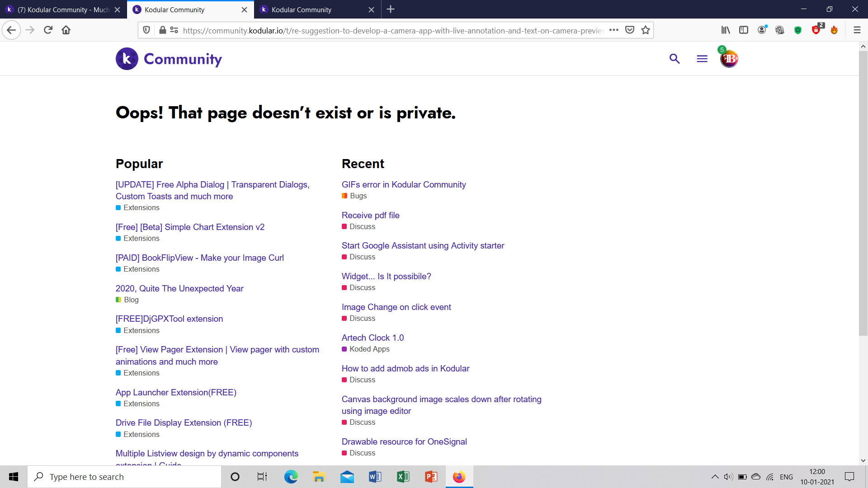The image size is (868, 488).
Task: Open 'Receive pdf file' topic
Action: (370, 215)
